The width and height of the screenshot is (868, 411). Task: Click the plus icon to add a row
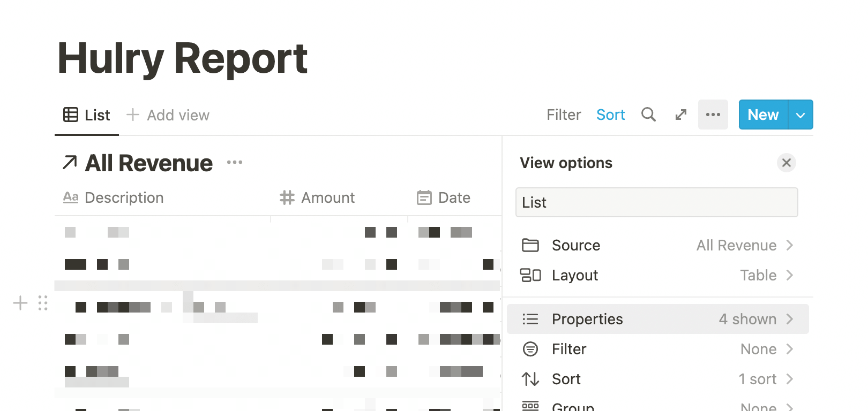[20, 303]
